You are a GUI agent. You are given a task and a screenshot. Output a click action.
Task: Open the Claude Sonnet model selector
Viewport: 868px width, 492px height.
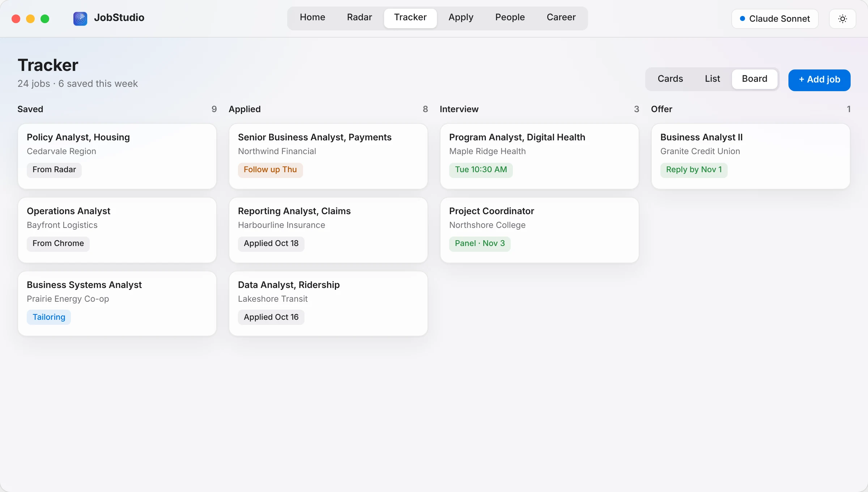(775, 19)
